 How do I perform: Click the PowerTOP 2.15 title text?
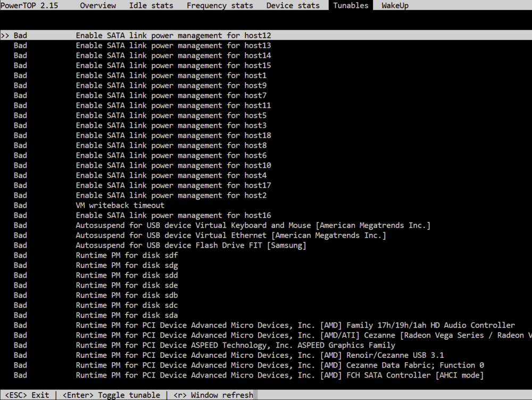coord(29,5)
